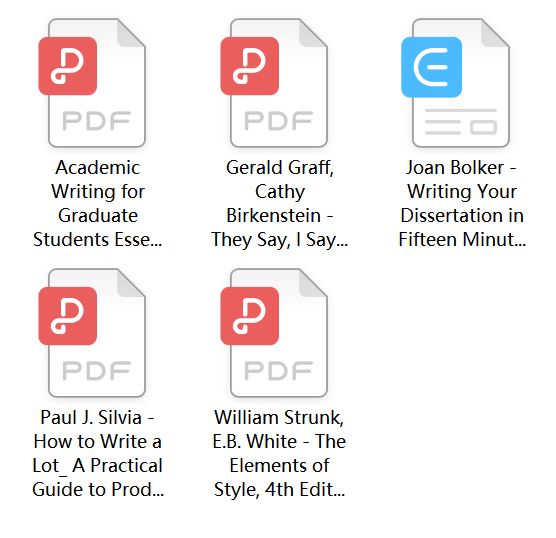Click the 'How to Write a Lot' file name
Screen dimensions: 556x538
click(98, 453)
